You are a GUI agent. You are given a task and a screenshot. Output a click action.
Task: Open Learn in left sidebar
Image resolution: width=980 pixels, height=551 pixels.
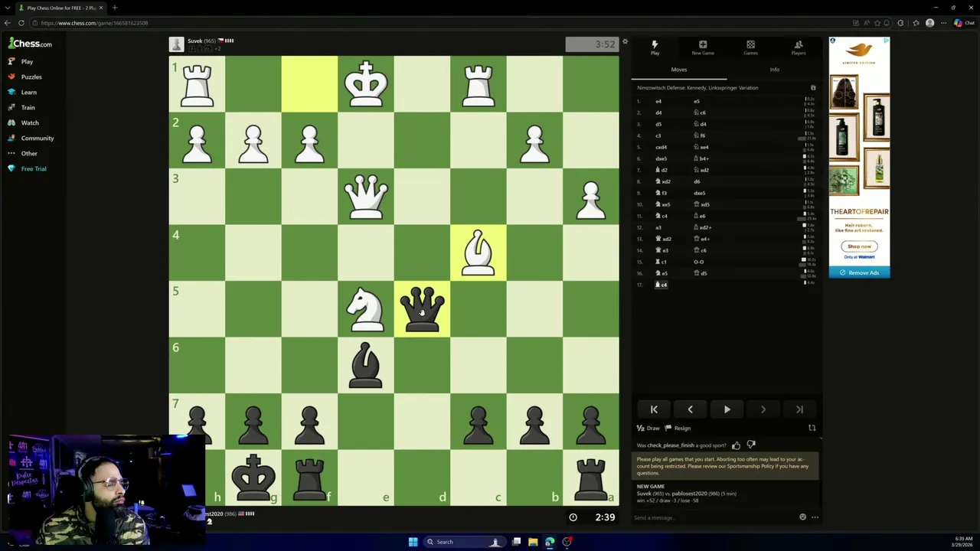coord(22,92)
